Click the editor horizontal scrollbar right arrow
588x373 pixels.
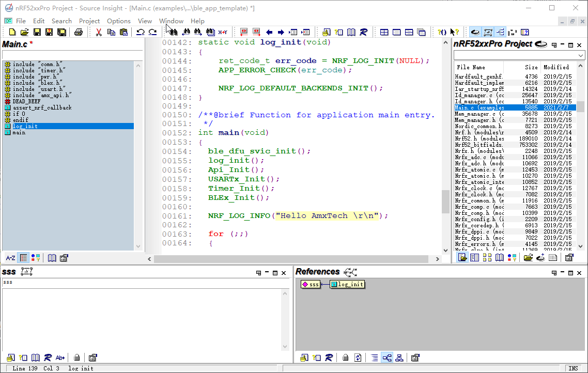(x=437, y=259)
